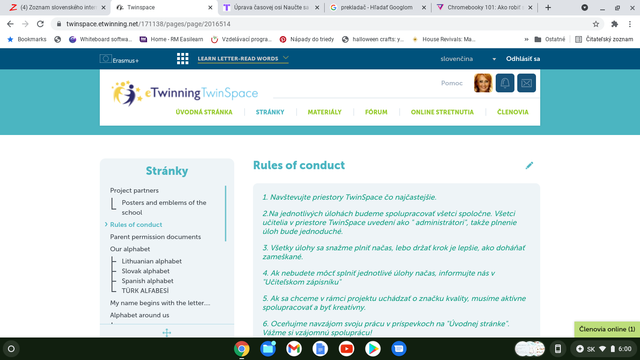Open the Project partners page
This screenshot has height=360, width=640.
[134, 190]
